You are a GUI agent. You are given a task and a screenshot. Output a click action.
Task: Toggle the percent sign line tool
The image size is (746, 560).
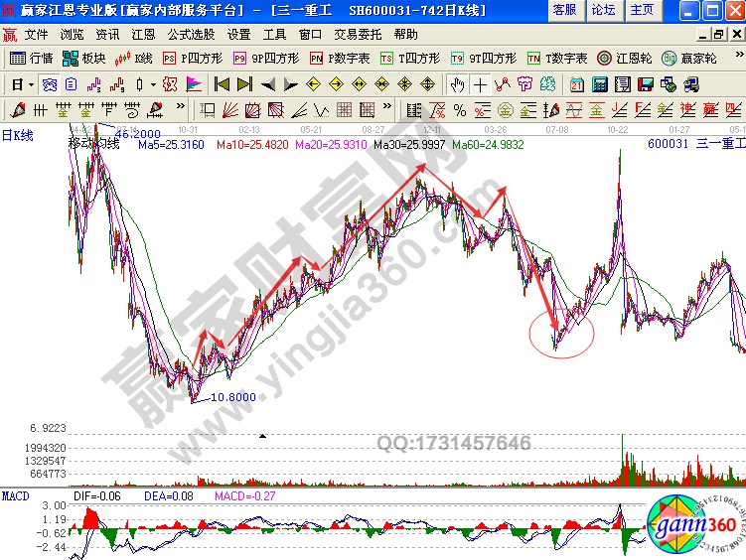point(459,109)
